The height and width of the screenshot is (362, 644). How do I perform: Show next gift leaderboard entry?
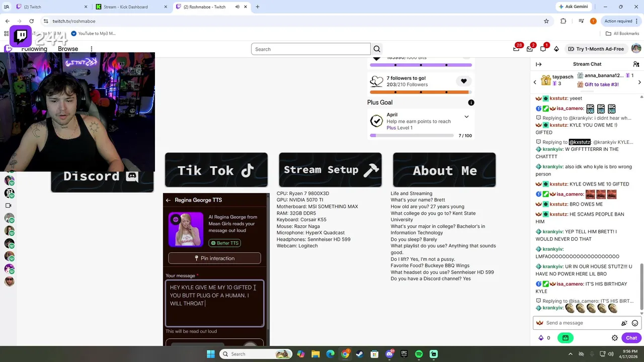tap(639, 82)
